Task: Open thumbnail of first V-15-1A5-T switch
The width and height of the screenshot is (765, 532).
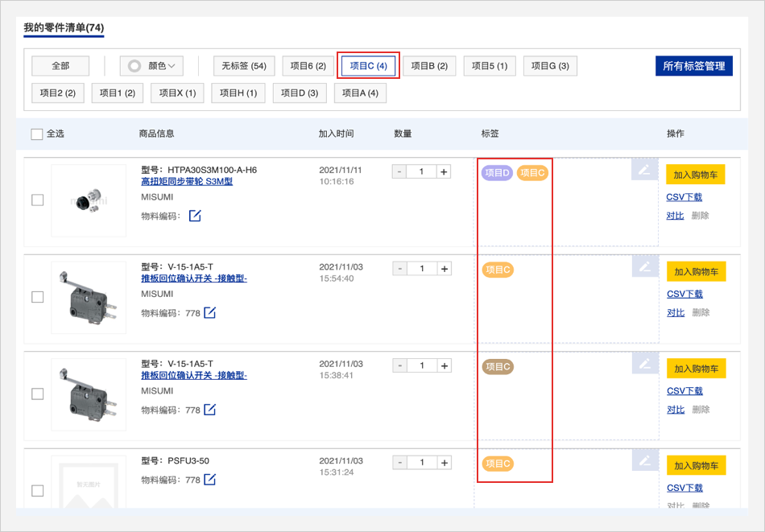Action: [x=89, y=297]
